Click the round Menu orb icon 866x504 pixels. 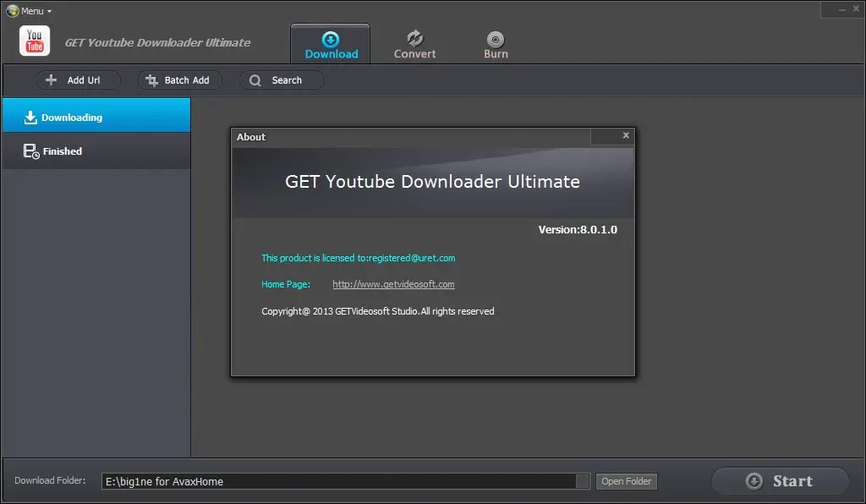(x=13, y=11)
